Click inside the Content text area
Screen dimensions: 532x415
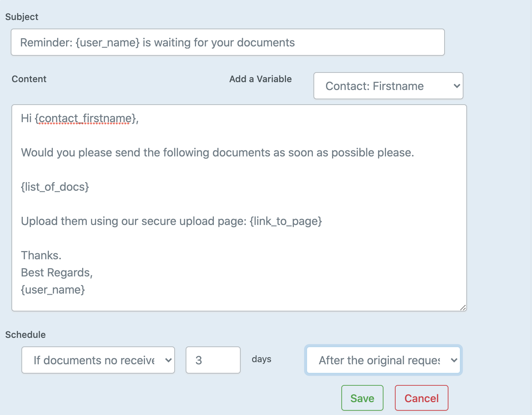[x=239, y=208]
